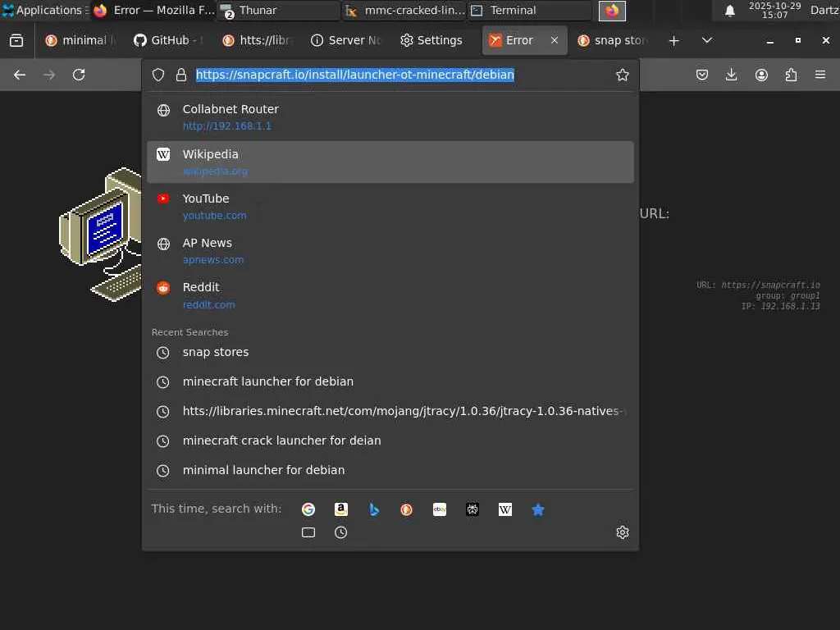Search with Bing this time
The height and width of the screenshot is (630, 840).
[374, 509]
